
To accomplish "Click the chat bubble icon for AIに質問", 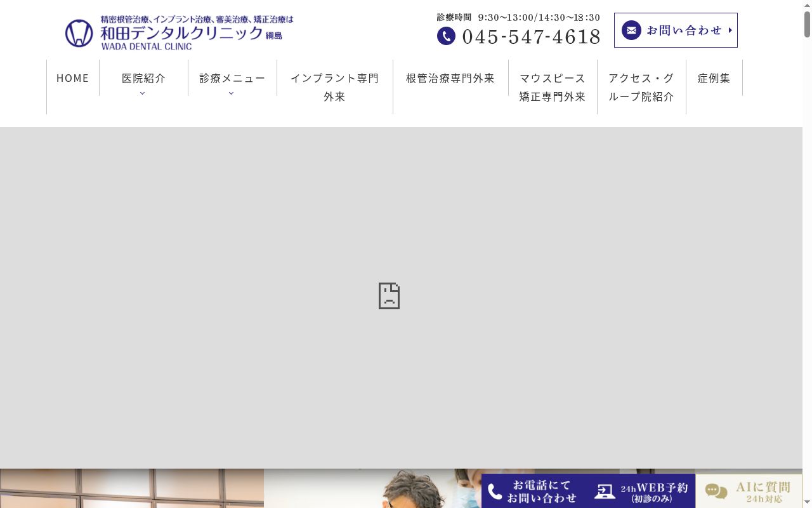I will click(x=716, y=491).
